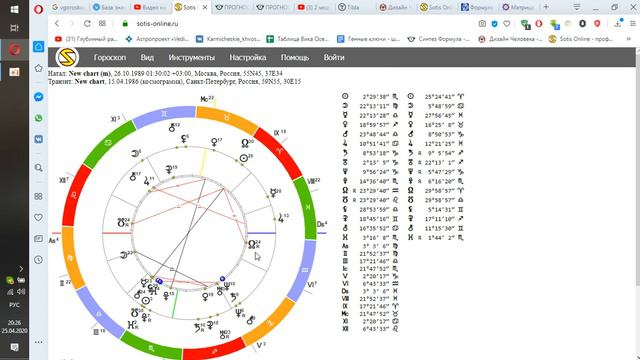The image size is (640, 360).
Task: Open the 20:26 clock and date
Action: 14,327
